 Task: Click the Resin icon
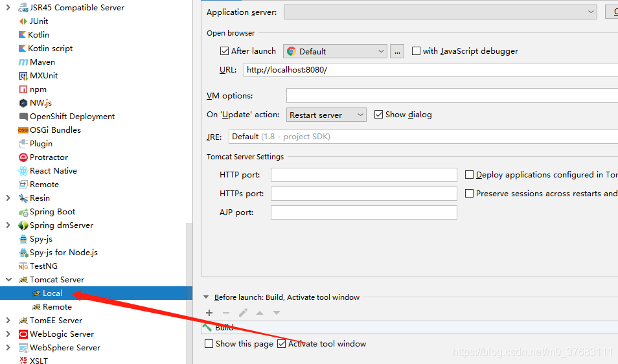[x=23, y=198]
